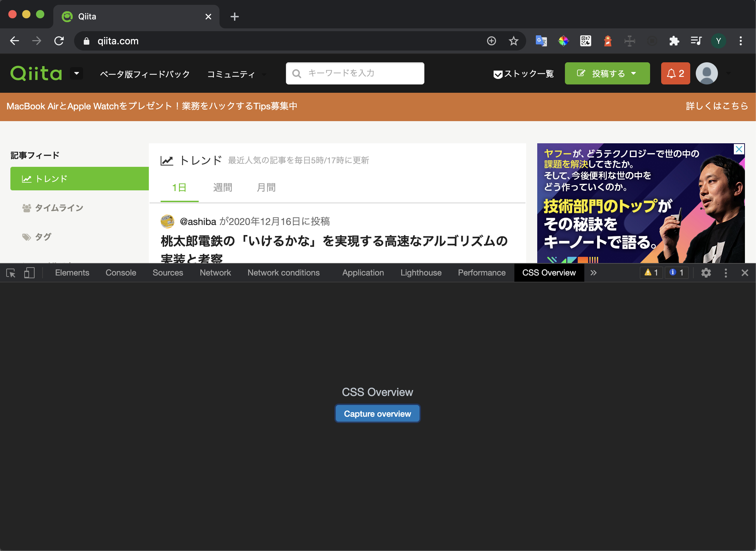Show hidden DevTools panels via the chevron
Image resolution: width=756 pixels, height=551 pixels.
(x=593, y=273)
